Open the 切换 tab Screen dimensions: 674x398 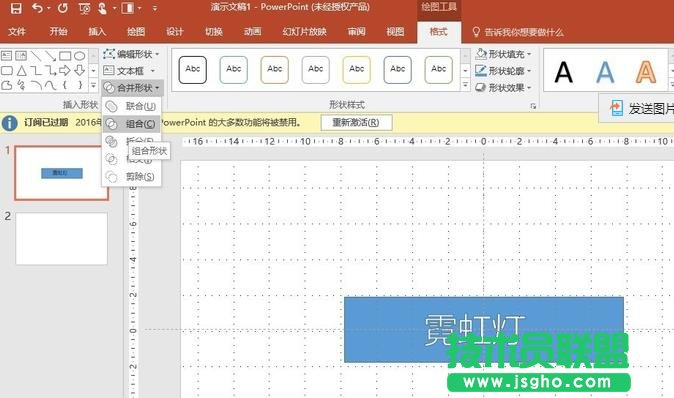[214, 31]
